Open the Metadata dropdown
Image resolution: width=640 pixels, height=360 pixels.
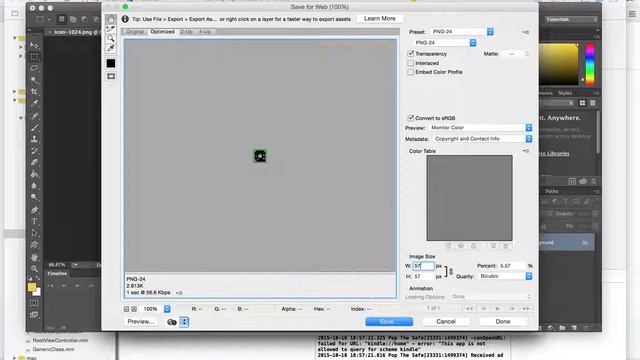(482, 139)
